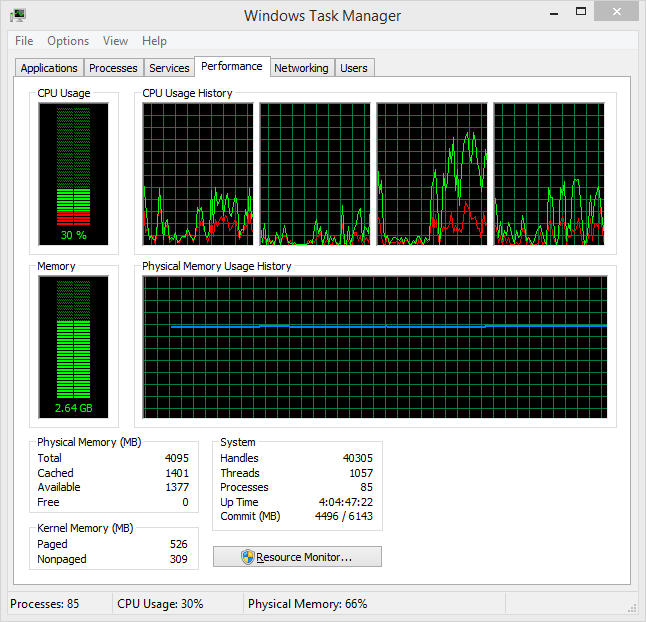The image size is (646, 622).
Task: Click the status bar Physical Memory: 66%
Action: 307,604
